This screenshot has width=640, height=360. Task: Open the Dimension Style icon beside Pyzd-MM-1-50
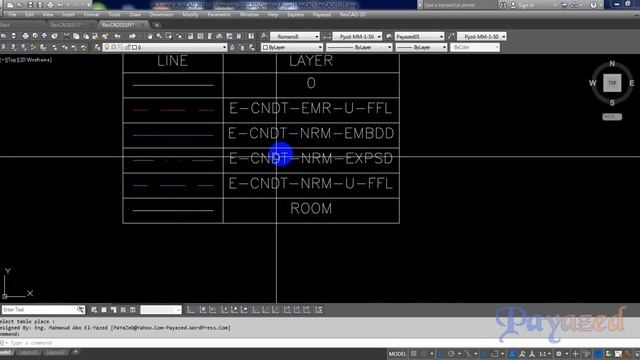point(327,36)
